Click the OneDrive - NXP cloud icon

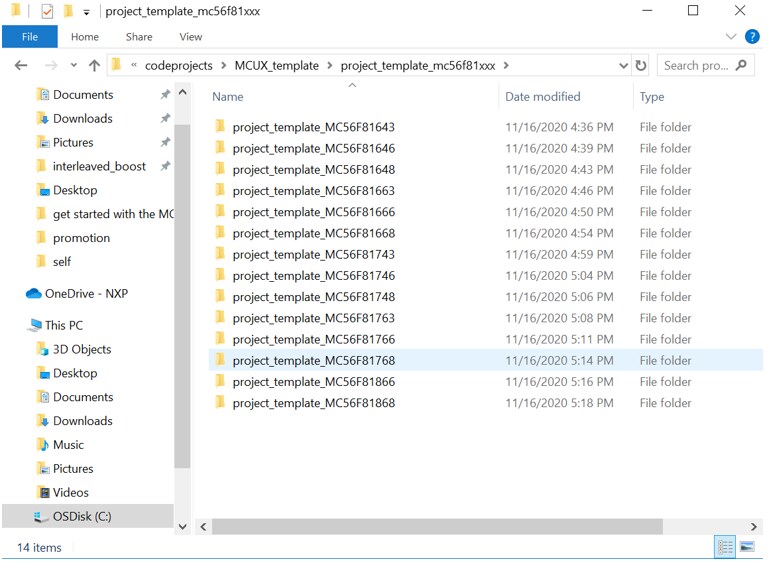click(x=34, y=294)
